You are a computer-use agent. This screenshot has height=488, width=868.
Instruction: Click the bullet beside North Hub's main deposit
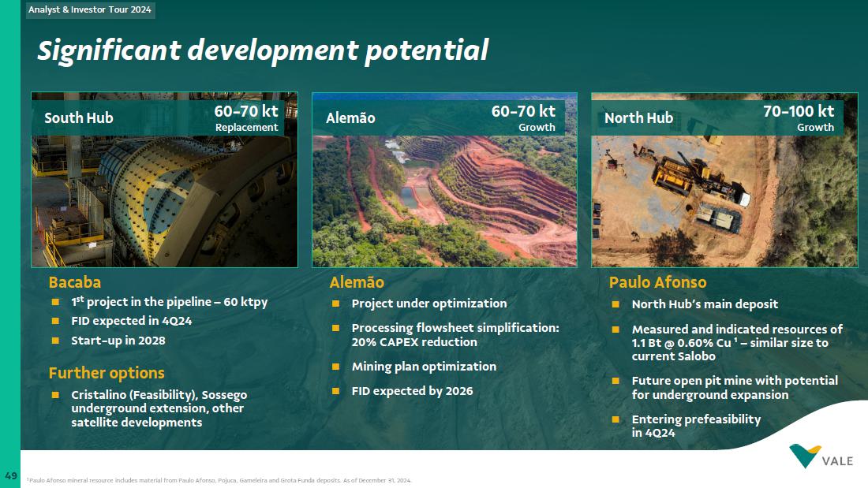point(615,304)
